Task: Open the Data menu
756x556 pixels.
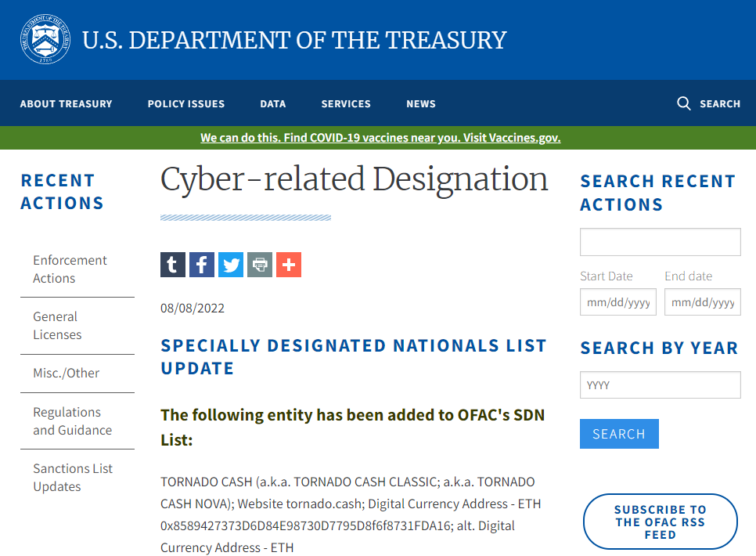Action: click(273, 103)
